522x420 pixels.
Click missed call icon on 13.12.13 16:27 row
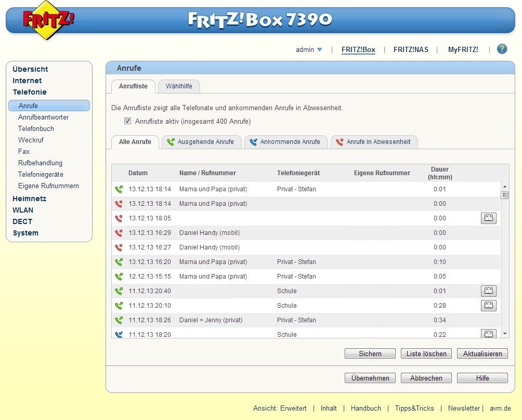(119, 247)
